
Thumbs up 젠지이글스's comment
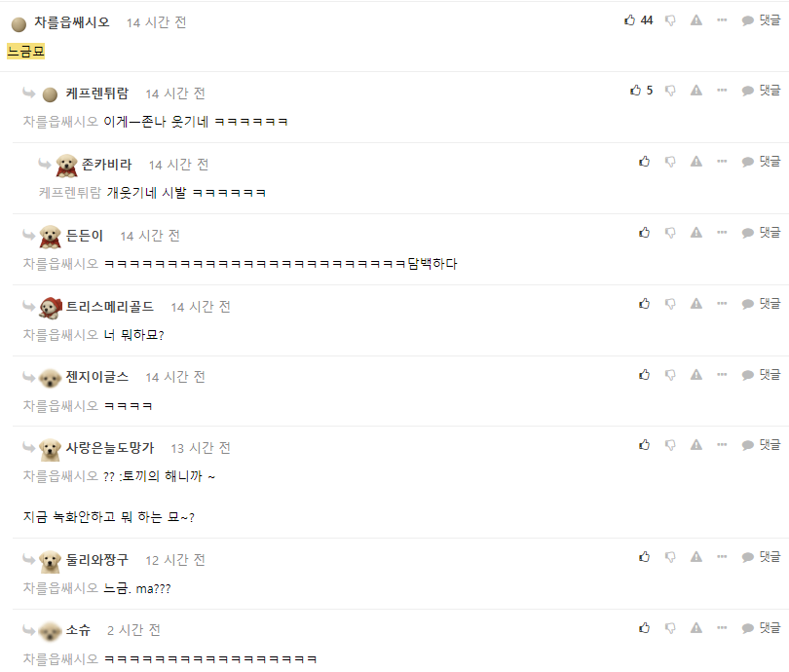644,375
